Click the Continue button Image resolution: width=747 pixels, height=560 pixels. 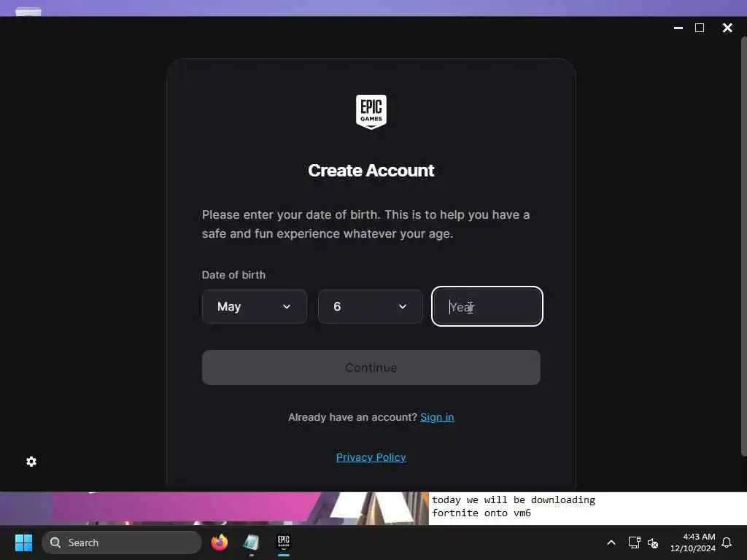(371, 367)
